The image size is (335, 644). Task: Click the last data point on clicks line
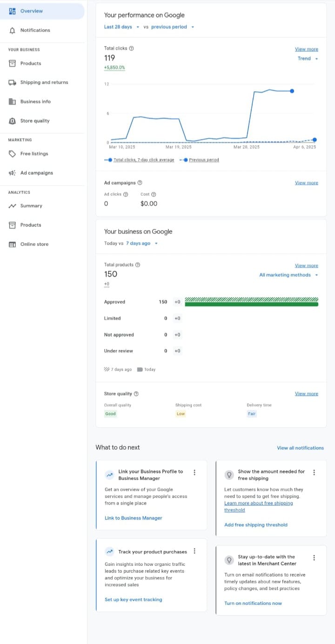(x=292, y=91)
